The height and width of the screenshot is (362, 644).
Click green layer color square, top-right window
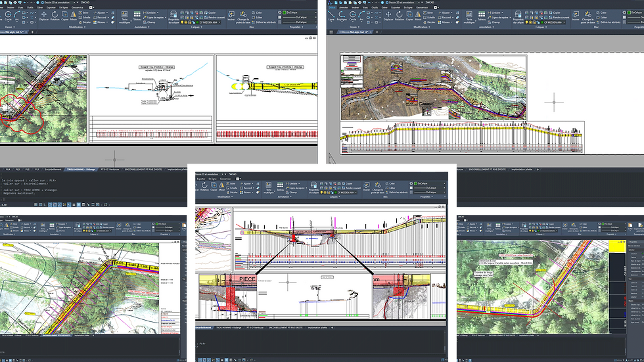coord(541,22)
